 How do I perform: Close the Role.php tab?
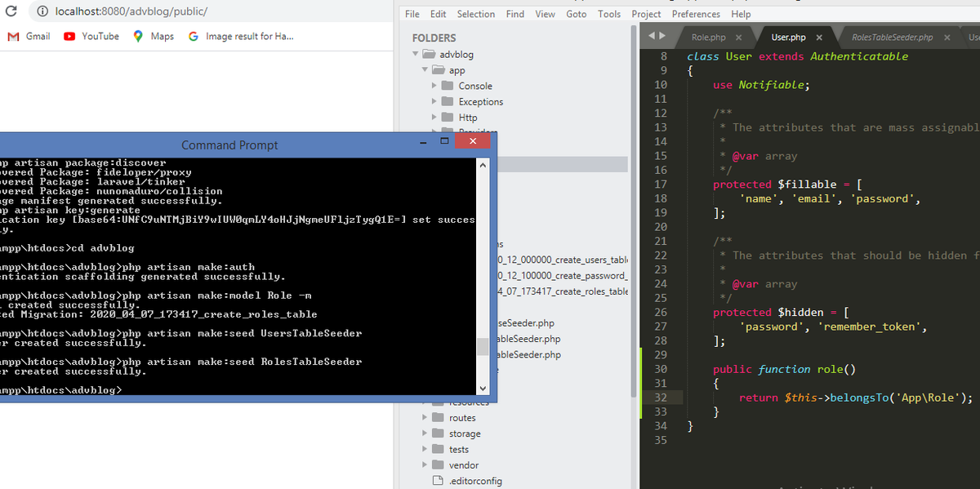[738, 38]
